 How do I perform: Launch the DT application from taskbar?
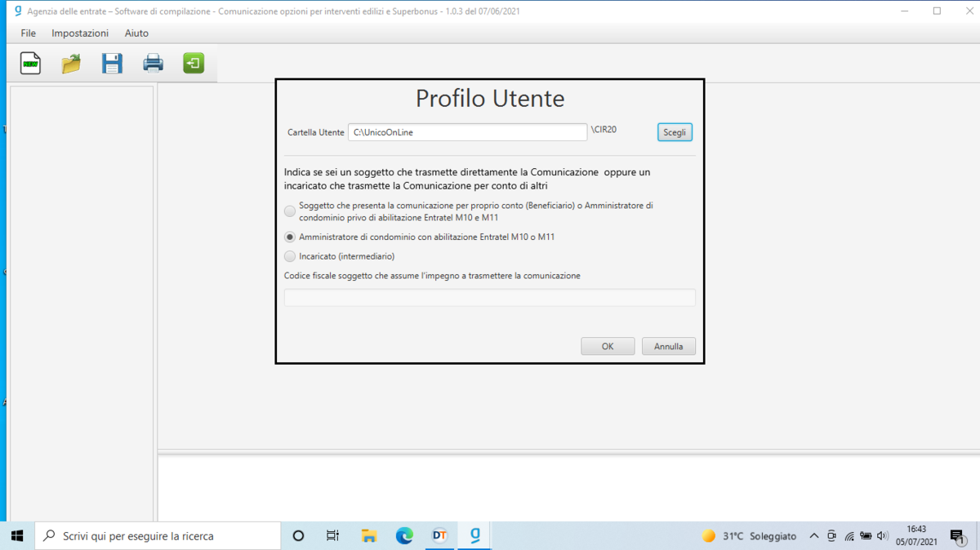tap(439, 535)
